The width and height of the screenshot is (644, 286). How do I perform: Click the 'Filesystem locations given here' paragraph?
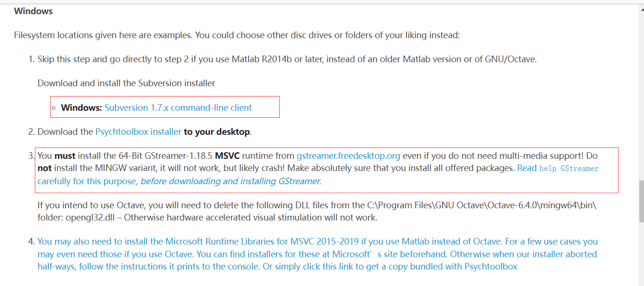point(235,35)
